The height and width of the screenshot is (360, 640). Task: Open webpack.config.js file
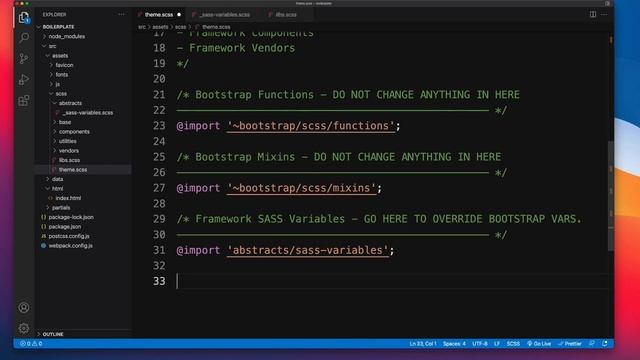click(x=70, y=246)
